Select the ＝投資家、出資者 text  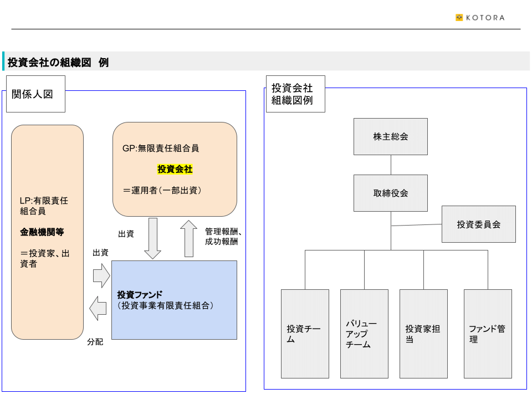(45, 258)
